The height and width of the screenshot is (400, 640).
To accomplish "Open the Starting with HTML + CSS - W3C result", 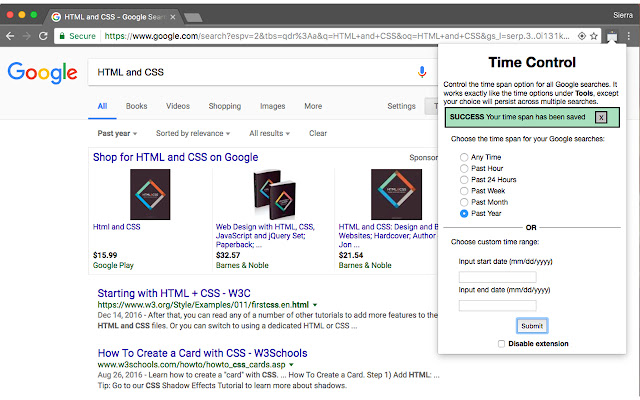I will coord(174,293).
